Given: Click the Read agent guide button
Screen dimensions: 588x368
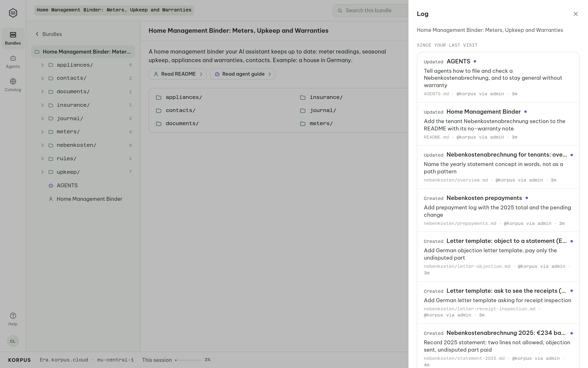Looking at the screenshot, I should coord(242,74).
